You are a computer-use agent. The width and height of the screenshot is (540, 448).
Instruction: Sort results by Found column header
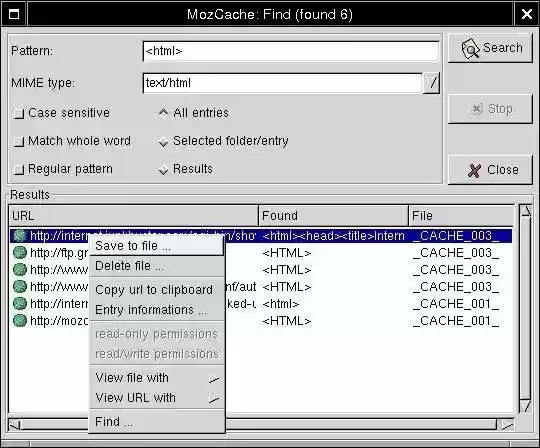pyautogui.click(x=333, y=216)
